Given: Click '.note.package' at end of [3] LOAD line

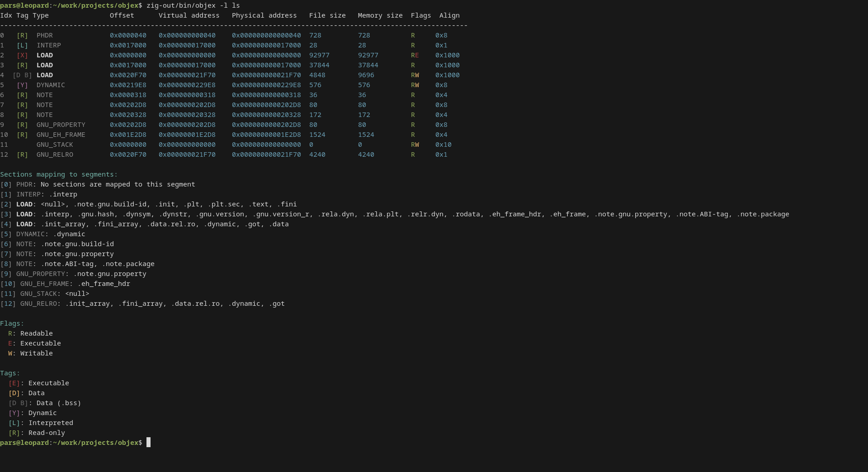Looking at the screenshot, I should pyautogui.click(x=763, y=214).
